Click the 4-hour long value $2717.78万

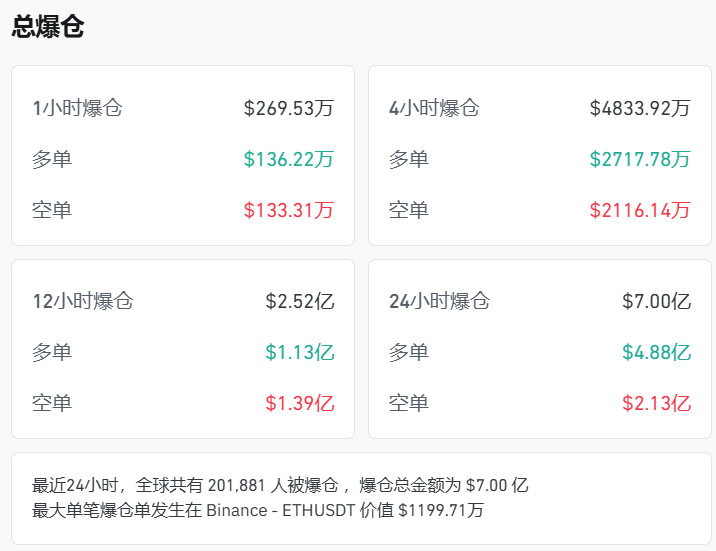pyautogui.click(x=639, y=159)
